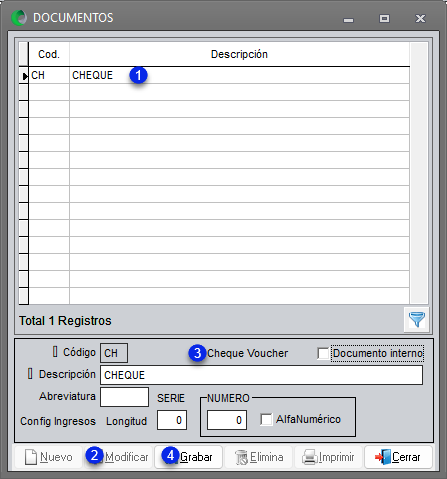Select the CH row selector arrow
Viewport: 447px width, 479px height.
[24, 76]
